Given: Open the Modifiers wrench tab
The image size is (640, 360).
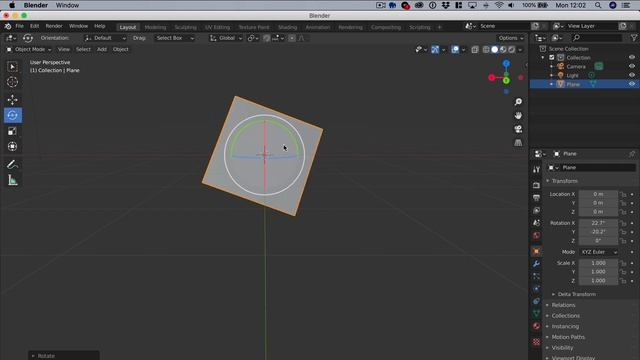Looking at the screenshot, I should 536,264.
